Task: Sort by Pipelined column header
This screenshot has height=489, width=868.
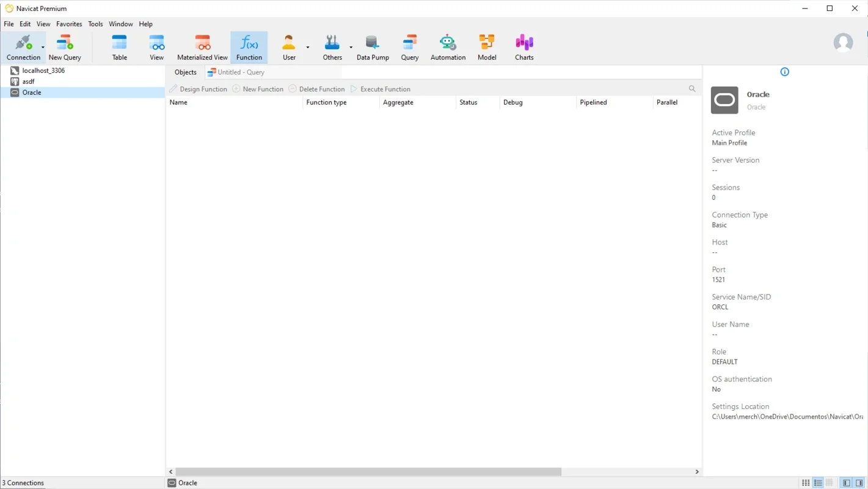Action: [615, 102]
